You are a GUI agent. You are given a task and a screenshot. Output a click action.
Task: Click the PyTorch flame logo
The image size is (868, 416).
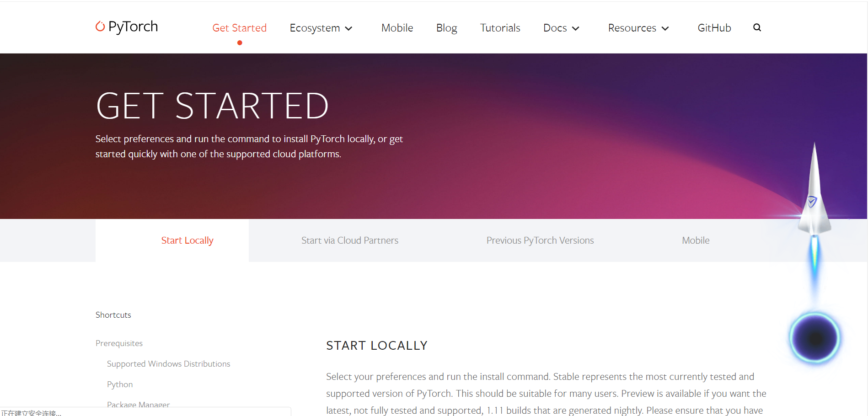[x=100, y=27]
